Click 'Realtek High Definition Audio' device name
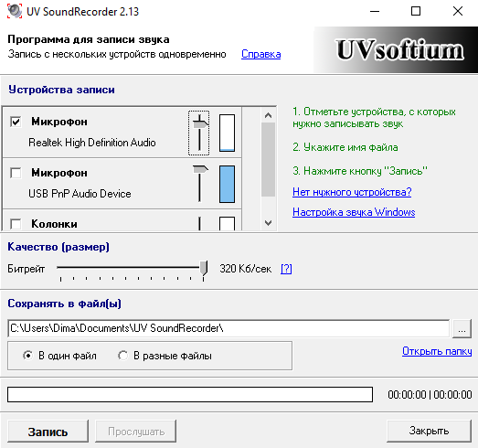This screenshot has height=448, width=478. click(x=92, y=143)
